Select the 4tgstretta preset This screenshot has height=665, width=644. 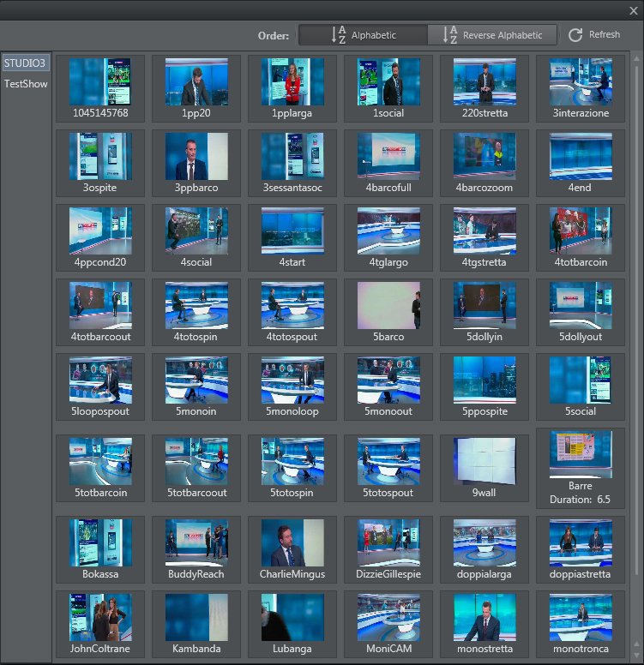pyautogui.click(x=485, y=231)
